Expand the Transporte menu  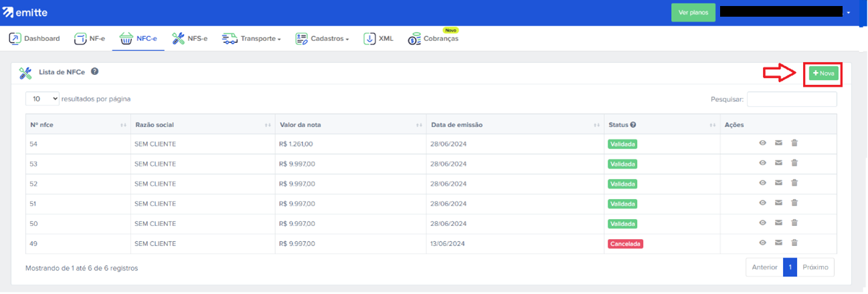tap(252, 39)
